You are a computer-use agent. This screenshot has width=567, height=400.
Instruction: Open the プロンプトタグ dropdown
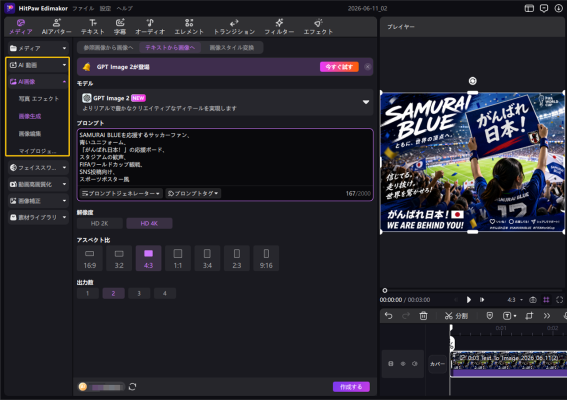[193, 193]
